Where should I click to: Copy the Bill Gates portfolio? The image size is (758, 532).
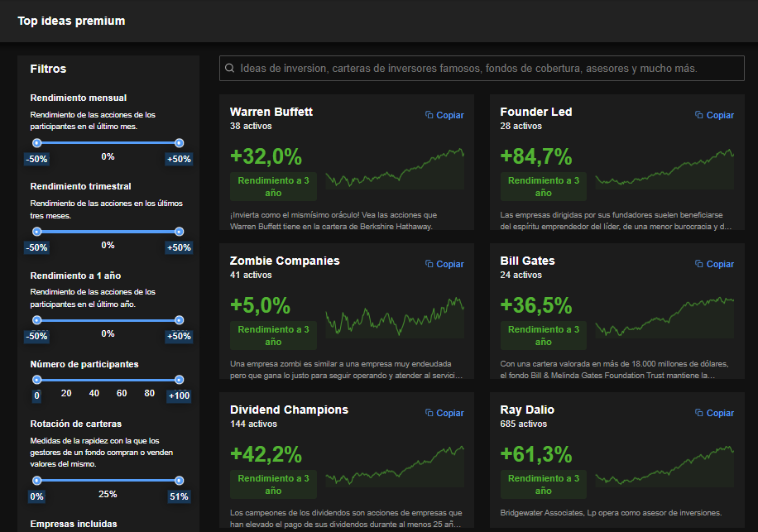coord(714,264)
